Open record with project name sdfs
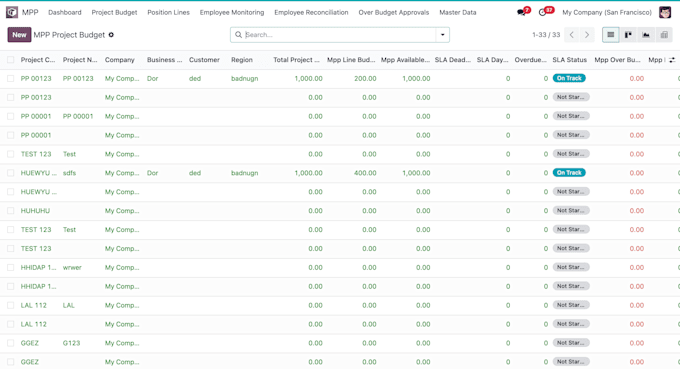The image size is (680, 369). 69,173
